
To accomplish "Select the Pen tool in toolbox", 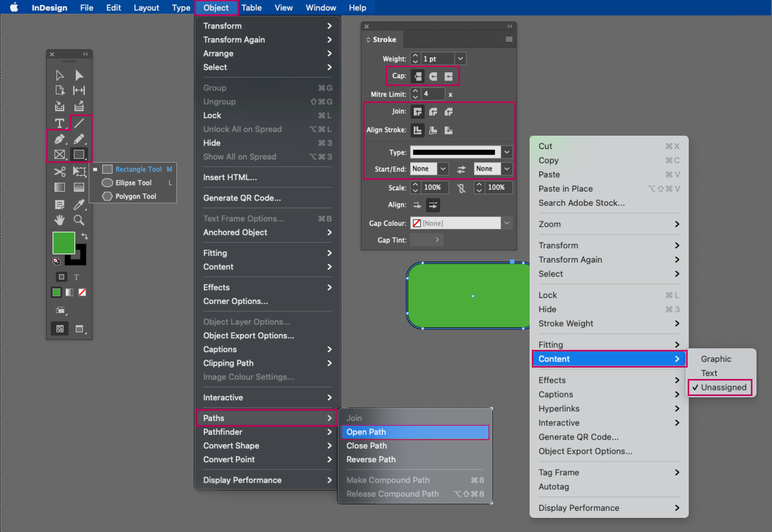I will pyautogui.click(x=59, y=139).
